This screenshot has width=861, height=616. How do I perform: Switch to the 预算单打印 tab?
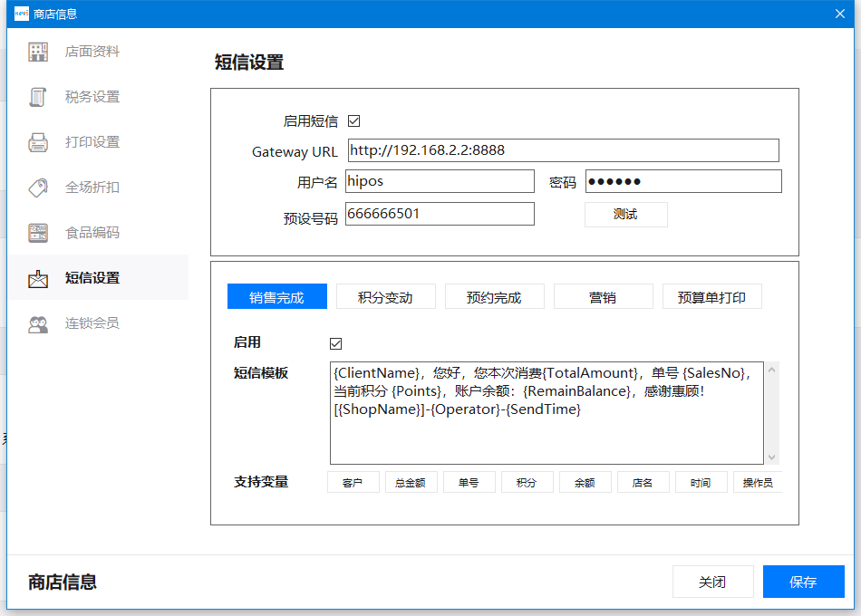click(712, 296)
